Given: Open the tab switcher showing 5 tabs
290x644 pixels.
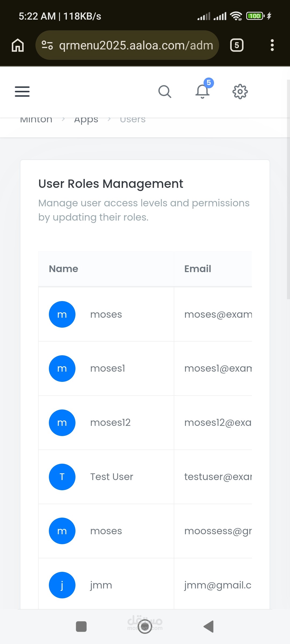Looking at the screenshot, I should 237,45.
